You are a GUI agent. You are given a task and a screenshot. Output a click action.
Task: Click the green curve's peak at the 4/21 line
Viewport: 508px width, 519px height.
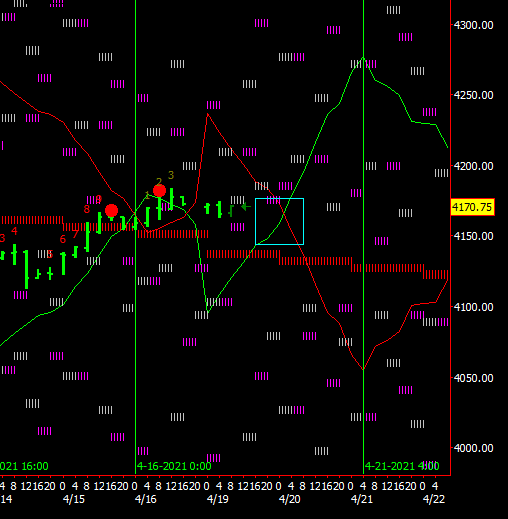coord(363,58)
